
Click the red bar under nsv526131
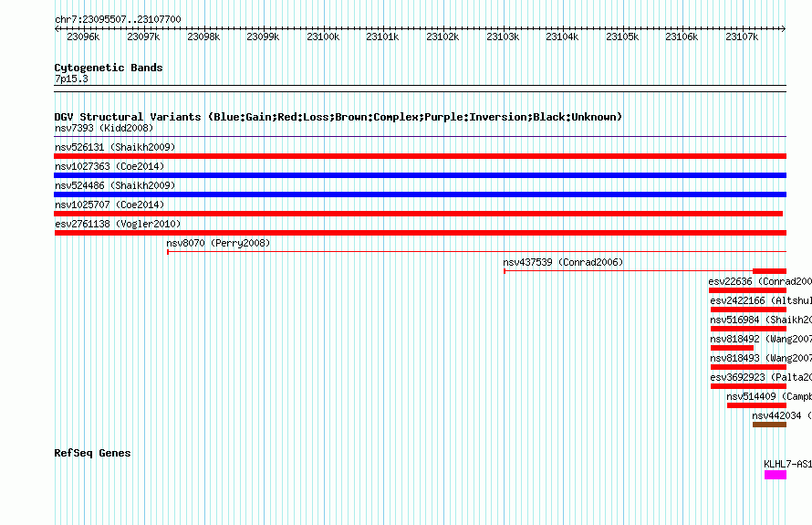(x=420, y=156)
